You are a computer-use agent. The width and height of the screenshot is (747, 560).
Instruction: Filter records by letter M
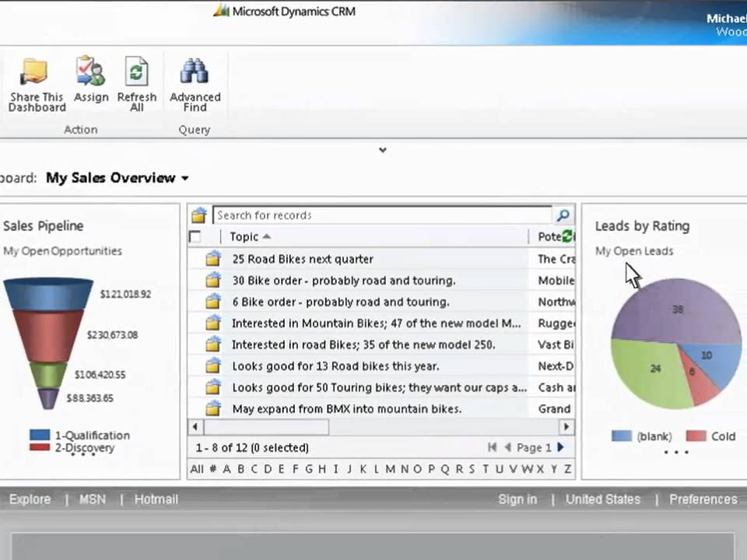point(390,469)
